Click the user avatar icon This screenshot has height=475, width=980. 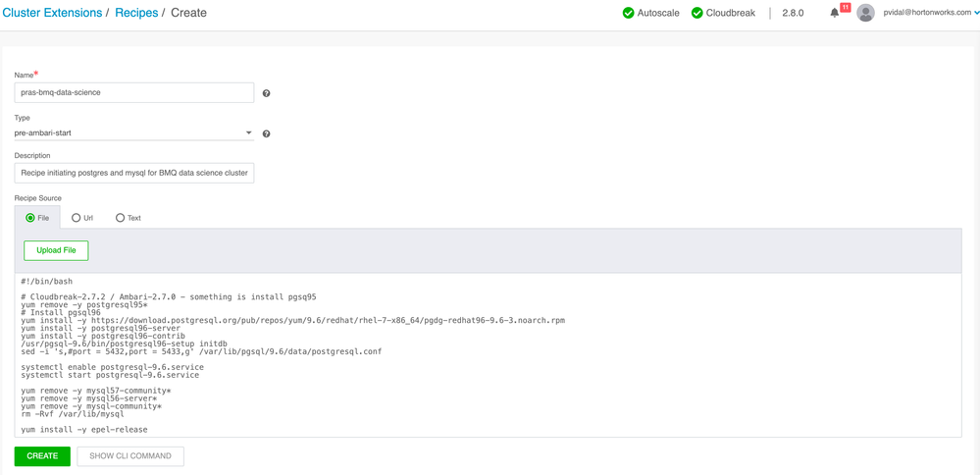click(865, 13)
